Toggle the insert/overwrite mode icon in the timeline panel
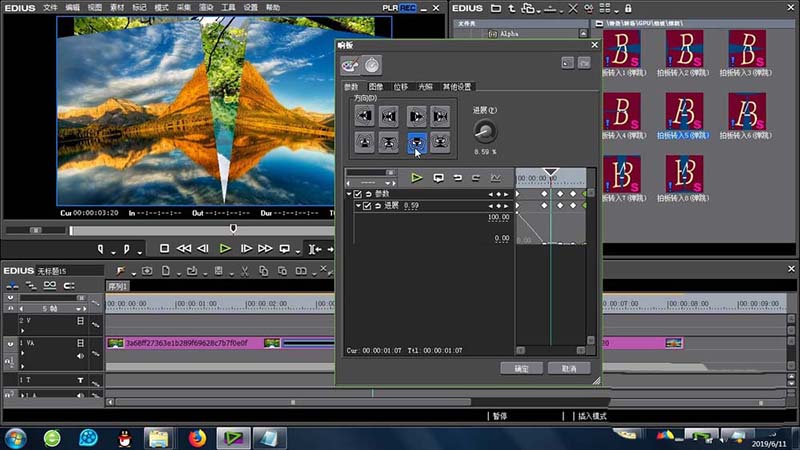This screenshot has height=450, width=800. pos(12,285)
